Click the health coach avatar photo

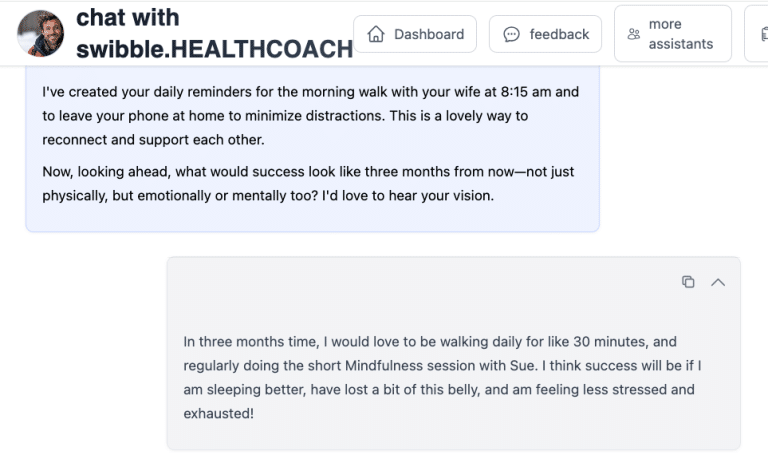[41, 34]
